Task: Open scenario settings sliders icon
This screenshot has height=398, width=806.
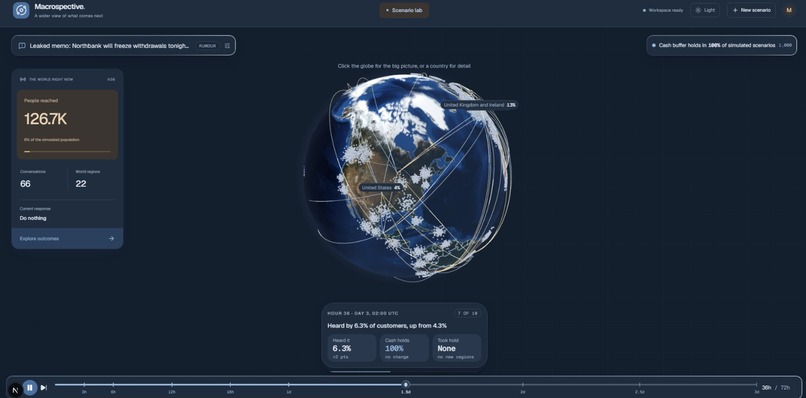Action: click(x=227, y=46)
